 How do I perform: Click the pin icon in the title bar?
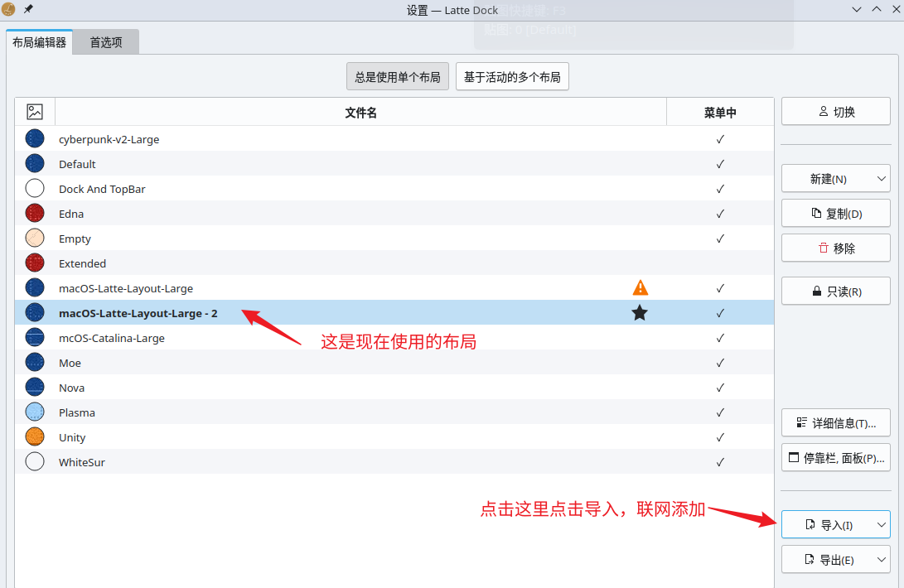pyautogui.click(x=27, y=9)
